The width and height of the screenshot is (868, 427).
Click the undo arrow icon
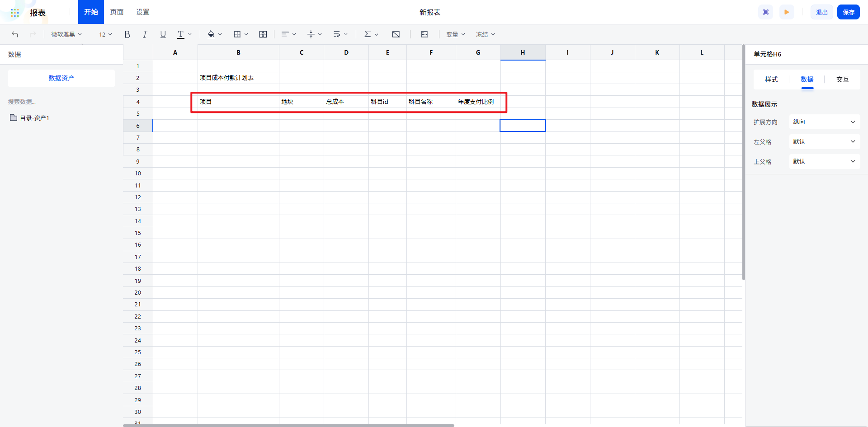(x=15, y=34)
